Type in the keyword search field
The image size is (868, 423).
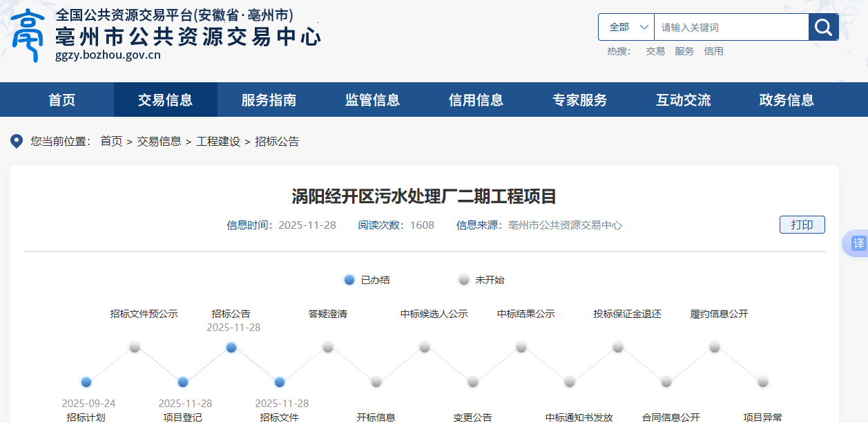pos(731,27)
